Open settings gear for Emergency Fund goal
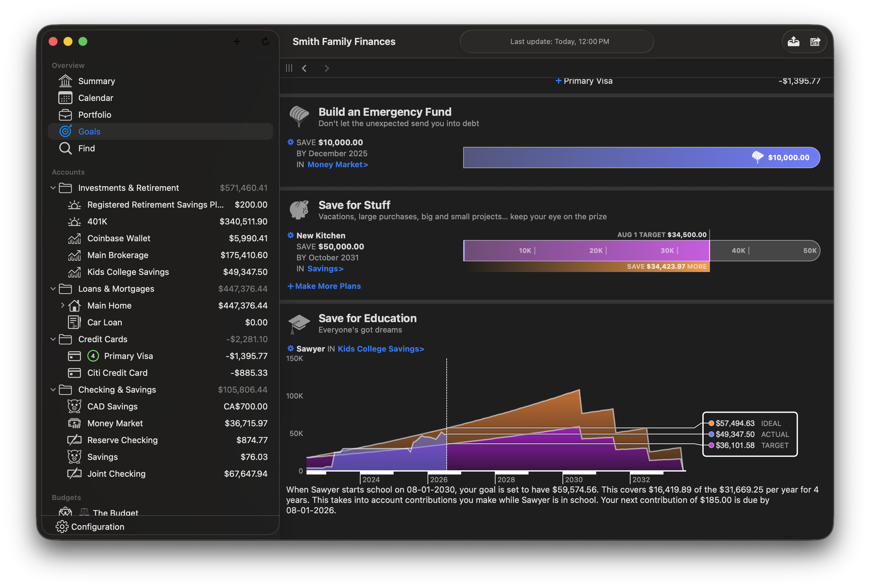The height and width of the screenshot is (588, 870). [x=290, y=142]
